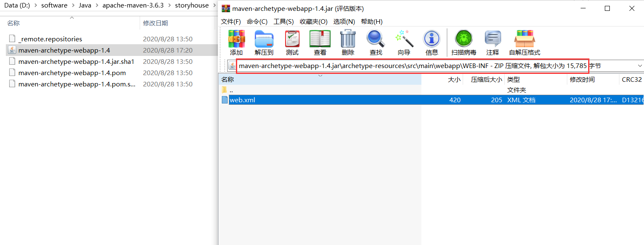Screen dimensions: 644x245
Task: Click the maven-archetype-webapp-1.4 jar icon in Explorer
Action: click(x=12, y=50)
